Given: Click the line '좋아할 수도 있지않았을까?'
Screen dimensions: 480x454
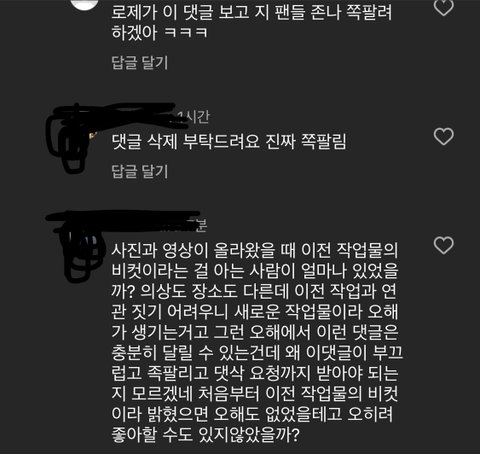Looking at the screenshot, I should pos(206,434).
